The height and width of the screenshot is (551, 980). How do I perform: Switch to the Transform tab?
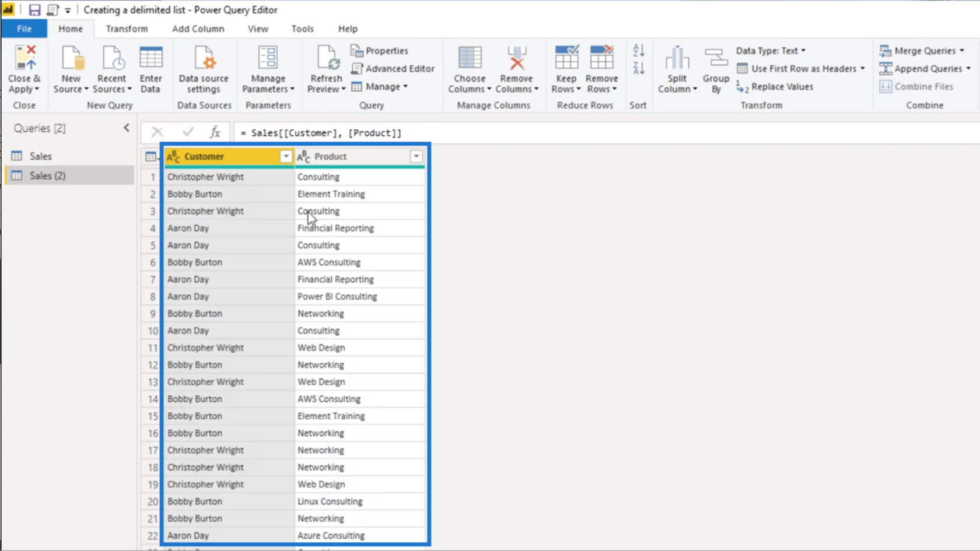127,29
